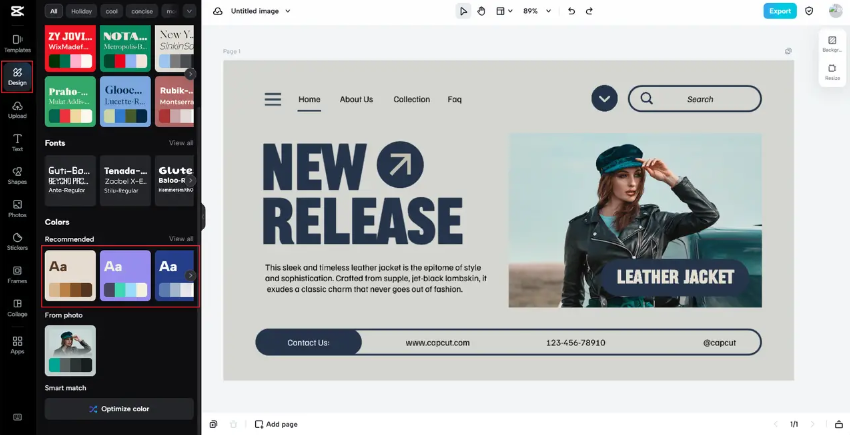
Task: Click the cloud save status icon
Action: point(217,11)
